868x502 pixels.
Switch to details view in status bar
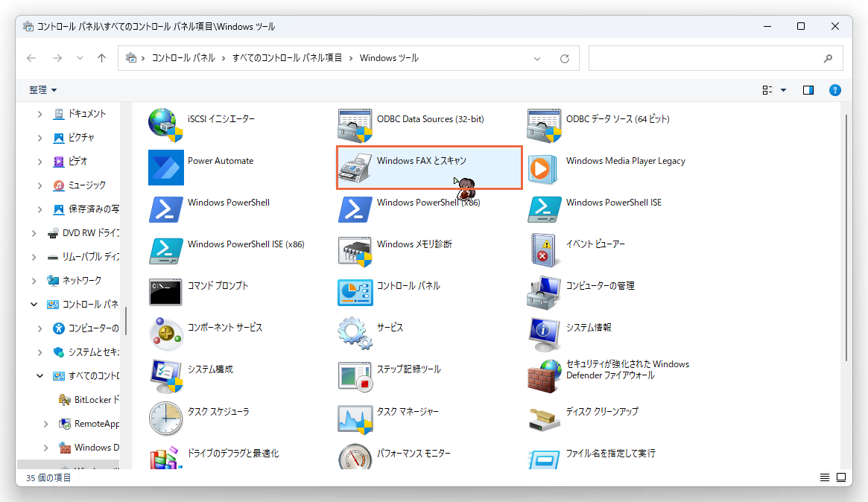824,477
